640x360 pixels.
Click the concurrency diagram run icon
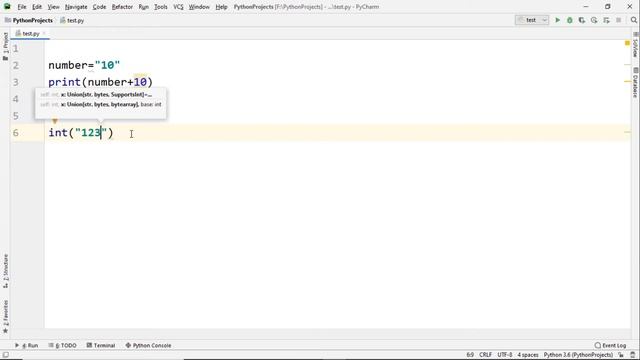click(x=606, y=20)
